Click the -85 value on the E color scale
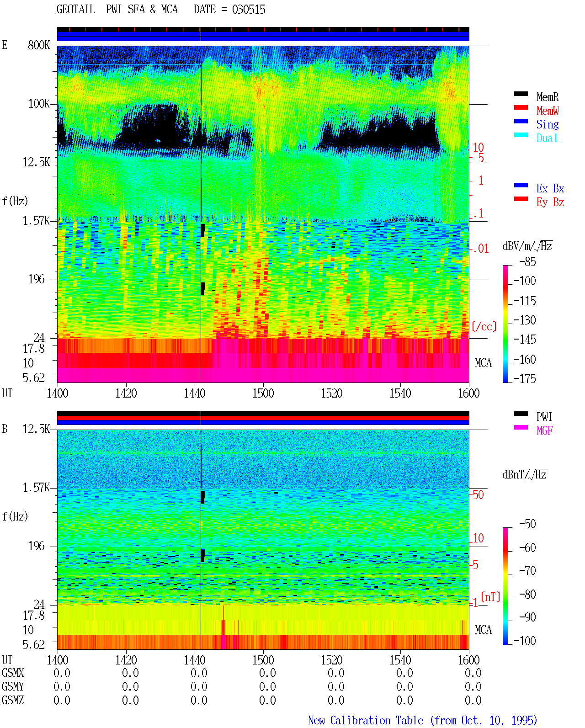This screenshot has width=585, height=728. [527, 262]
